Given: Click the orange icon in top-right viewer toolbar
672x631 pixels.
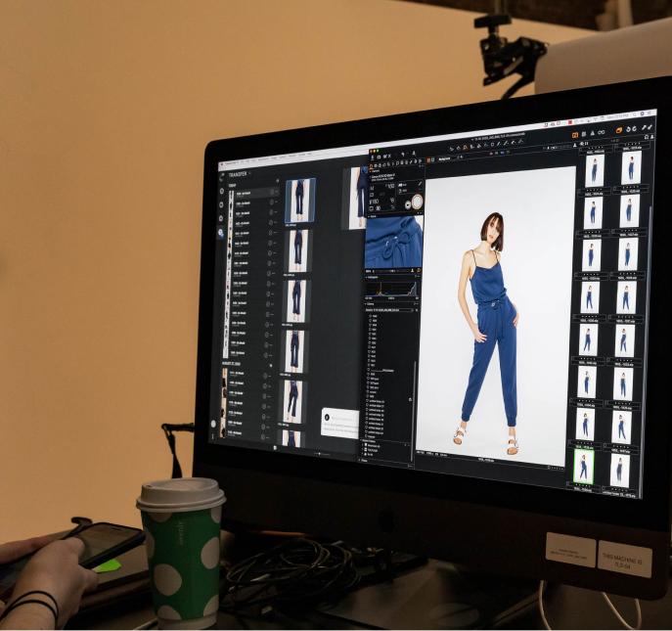Looking at the screenshot, I should tap(618, 129).
